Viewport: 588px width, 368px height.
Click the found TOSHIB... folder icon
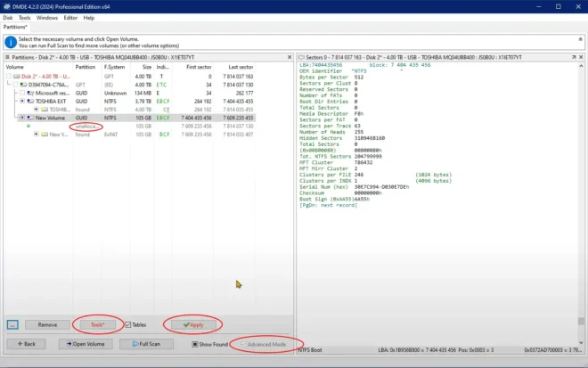[x=45, y=110]
